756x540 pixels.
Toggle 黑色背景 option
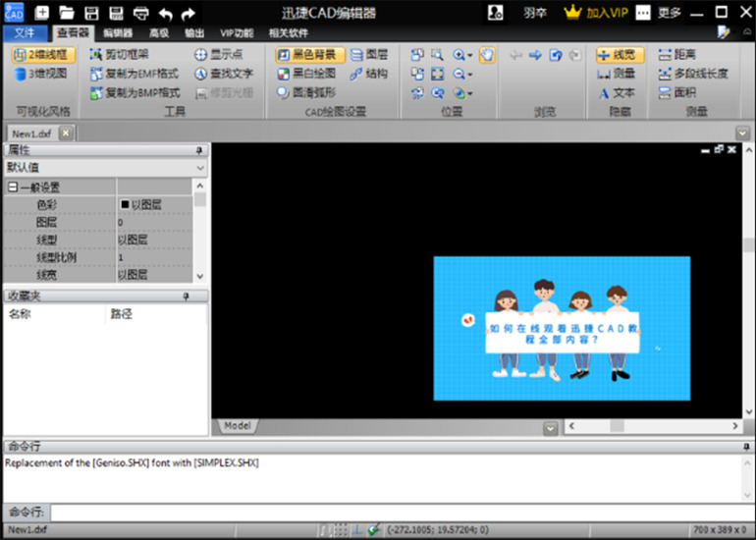(310, 54)
